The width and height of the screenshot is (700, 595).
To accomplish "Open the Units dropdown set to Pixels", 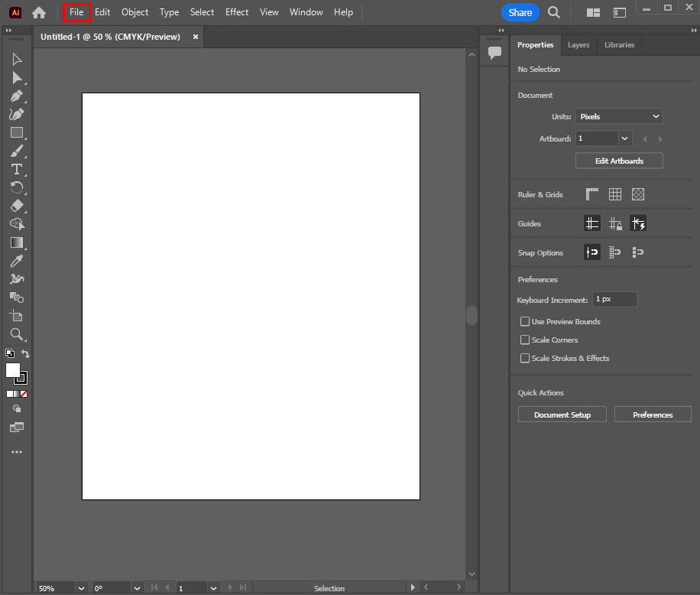I will pyautogui.click(x=619, y=117).
